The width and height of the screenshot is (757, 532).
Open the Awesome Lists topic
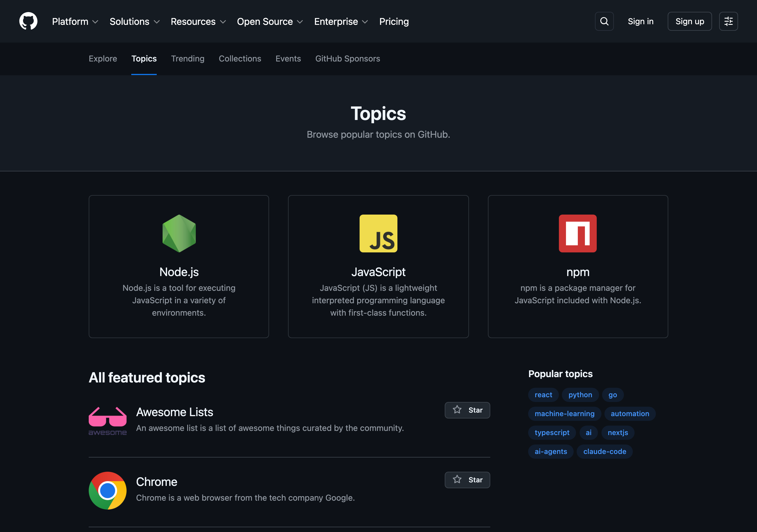pyautogui.click(x=174, y=412)
